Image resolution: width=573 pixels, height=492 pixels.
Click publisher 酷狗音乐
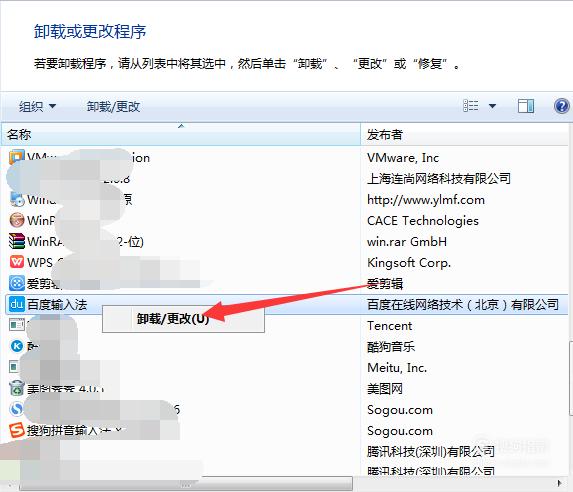(391, 346)
